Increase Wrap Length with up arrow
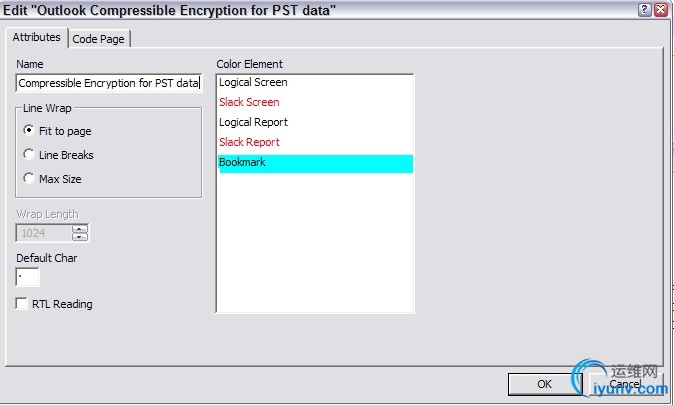The width and height of the screenshot is (674, 405). tap(81, 229)
